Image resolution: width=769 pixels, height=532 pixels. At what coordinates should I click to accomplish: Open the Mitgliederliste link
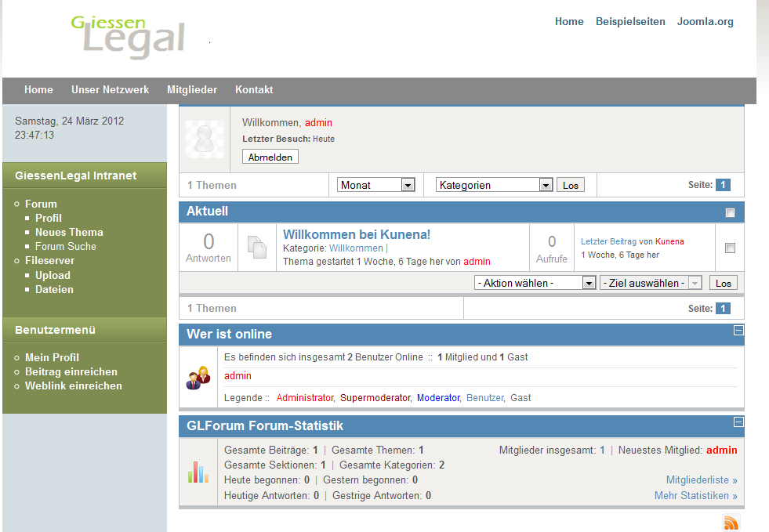click(701, 480)
